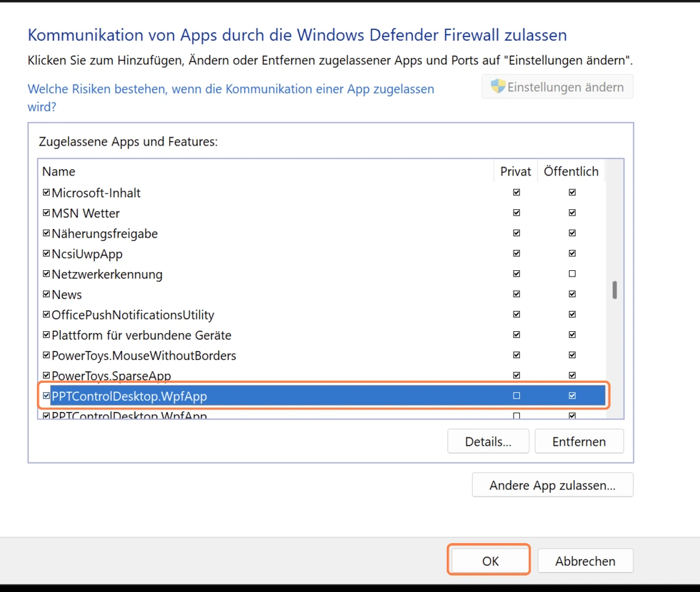Select the Näherungsfreigabe list entry
Image resolution: width=700 pixels, height=592 pixels.
point(105,234)
